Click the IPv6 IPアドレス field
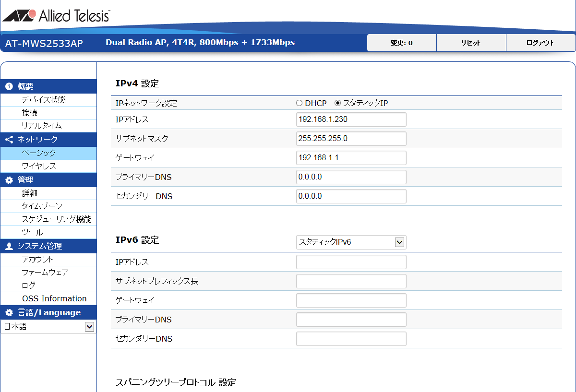The height and width of the screenshot is (392, 576). tap(351, 262)
